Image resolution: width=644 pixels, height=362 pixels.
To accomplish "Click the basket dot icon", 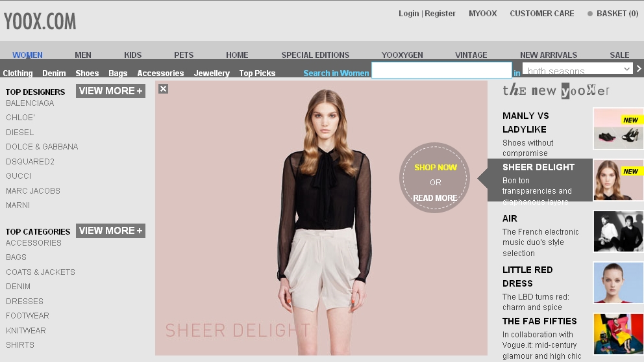I will [x=589, y=14].
